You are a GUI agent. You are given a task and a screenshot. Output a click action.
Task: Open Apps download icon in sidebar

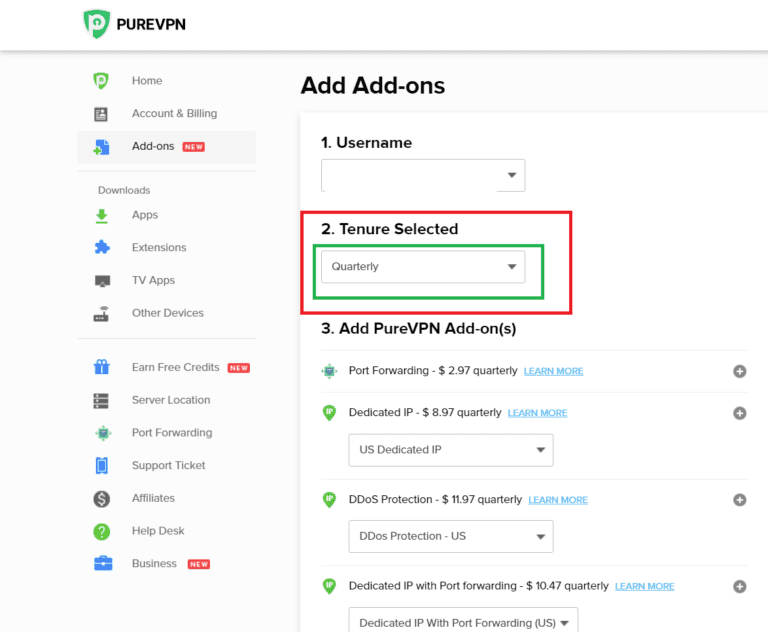tap(101, 215)
